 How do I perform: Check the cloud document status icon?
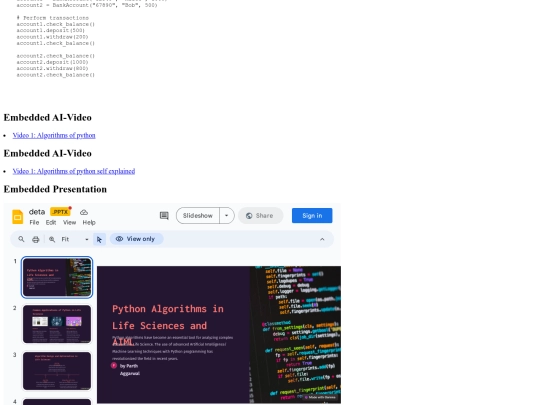pyautogui.click(x=84, y=212)
